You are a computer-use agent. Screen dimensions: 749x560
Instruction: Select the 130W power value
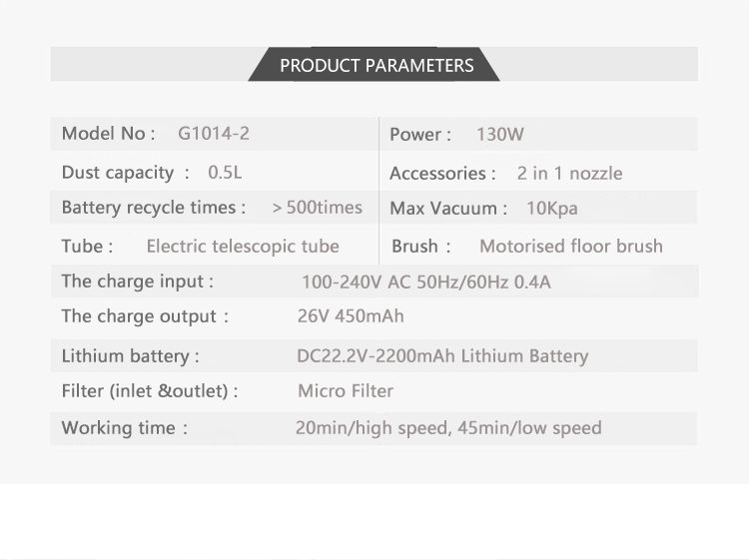pyautogui.click(x=500, y=135)
